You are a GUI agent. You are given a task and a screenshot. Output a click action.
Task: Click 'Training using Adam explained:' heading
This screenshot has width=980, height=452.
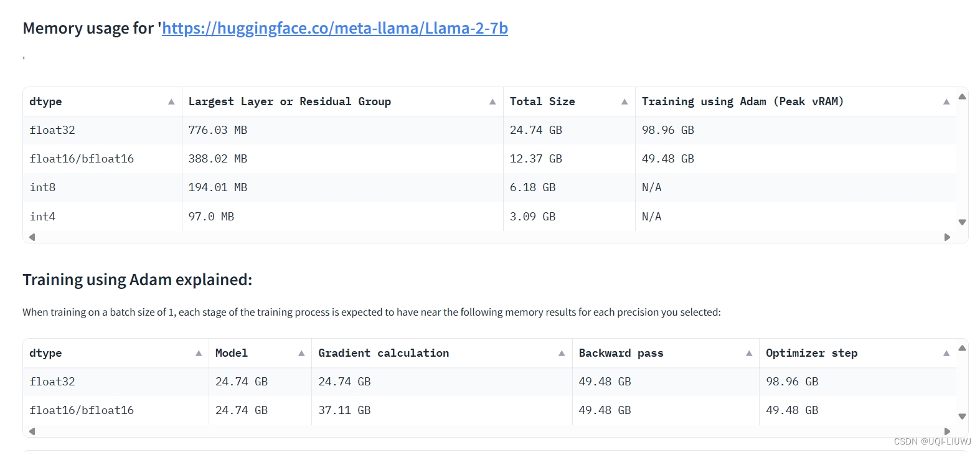pyautogui.click(x=138, y=280)
